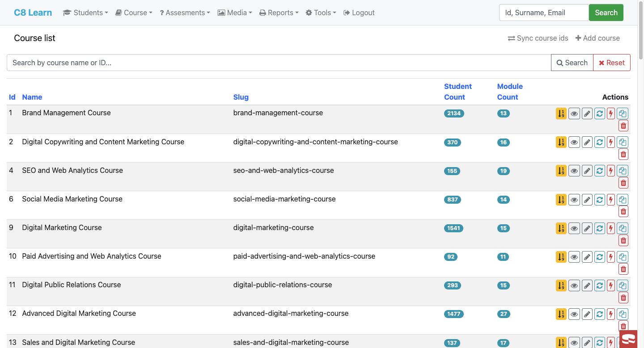Click the lightning bolt icon for Brand Management Course

611,113
